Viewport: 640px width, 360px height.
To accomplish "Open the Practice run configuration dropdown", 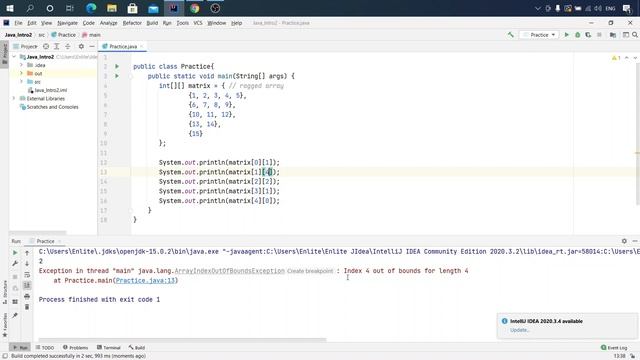I will coord(539,35).
